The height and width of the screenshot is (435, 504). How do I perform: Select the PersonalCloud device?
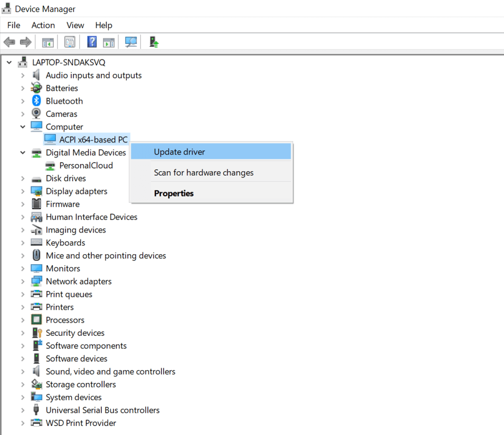point(86,166)
